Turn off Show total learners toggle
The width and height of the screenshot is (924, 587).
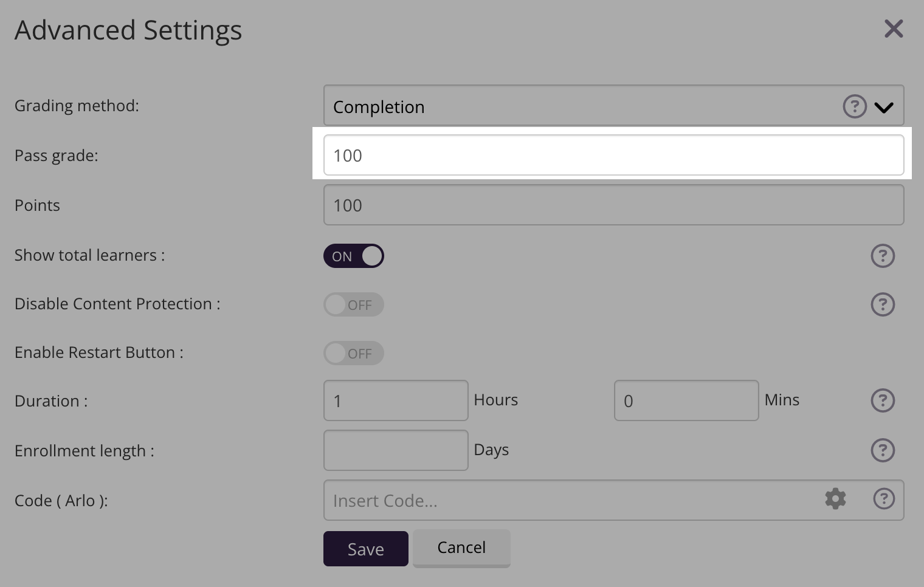click(x=353, y=256)
